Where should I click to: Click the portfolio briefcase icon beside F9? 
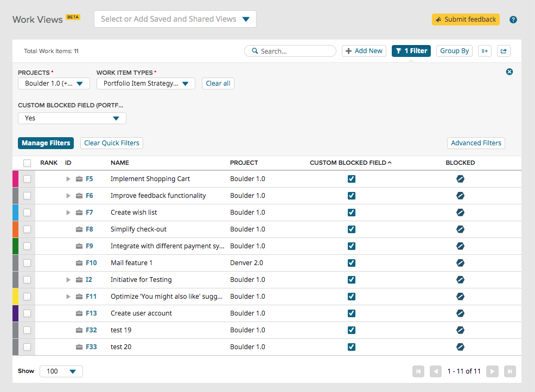coord(79,246)
